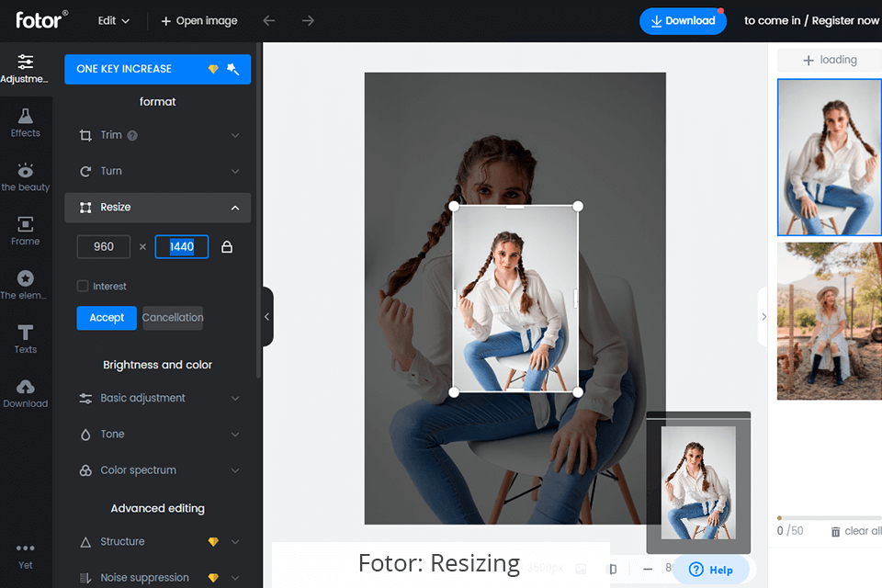Open the sidebar Download cloud icon
Viewport: 882px width, 588px height.
click(26, 387)
